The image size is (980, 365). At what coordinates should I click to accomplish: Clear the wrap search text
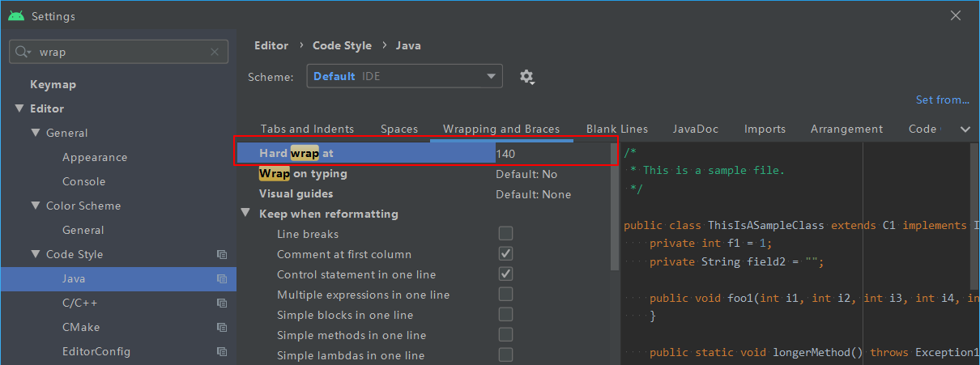(215, 52)
